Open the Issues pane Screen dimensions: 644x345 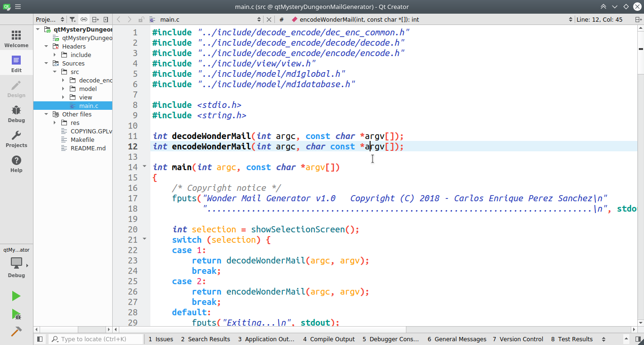tap(160, 339)
